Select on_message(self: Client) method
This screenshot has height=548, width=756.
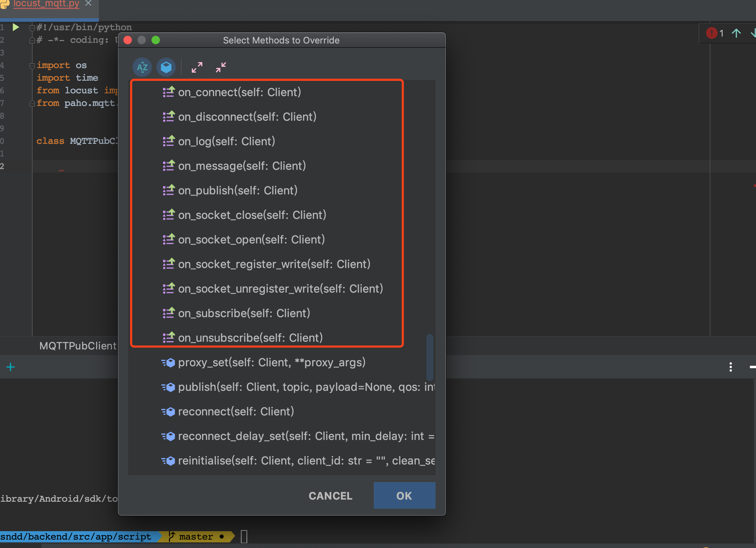click(242, 166)
